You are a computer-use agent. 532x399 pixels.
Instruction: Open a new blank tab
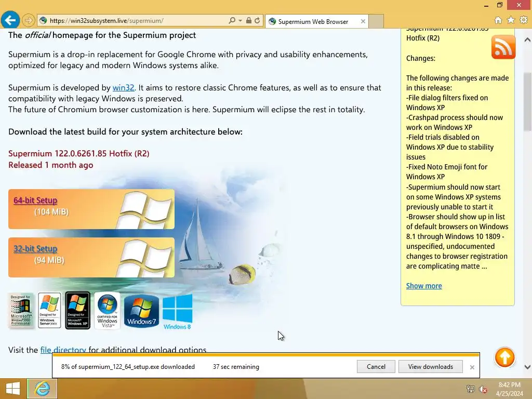click(x=376, y=21)
